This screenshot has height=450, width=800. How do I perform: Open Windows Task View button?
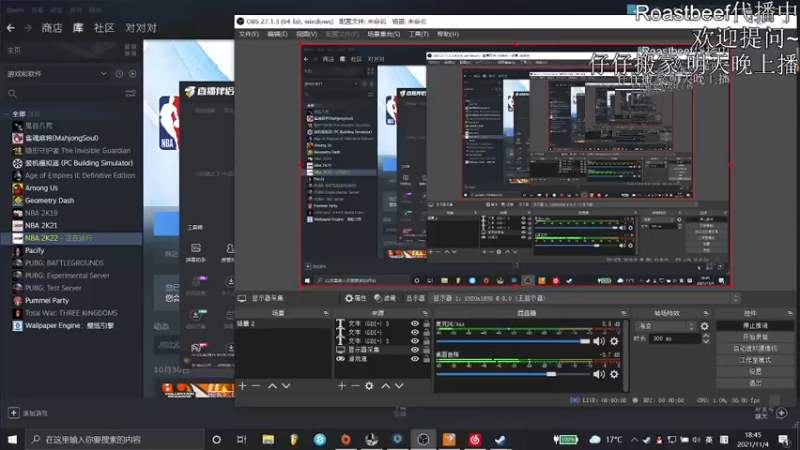click(x=242, y=439)
